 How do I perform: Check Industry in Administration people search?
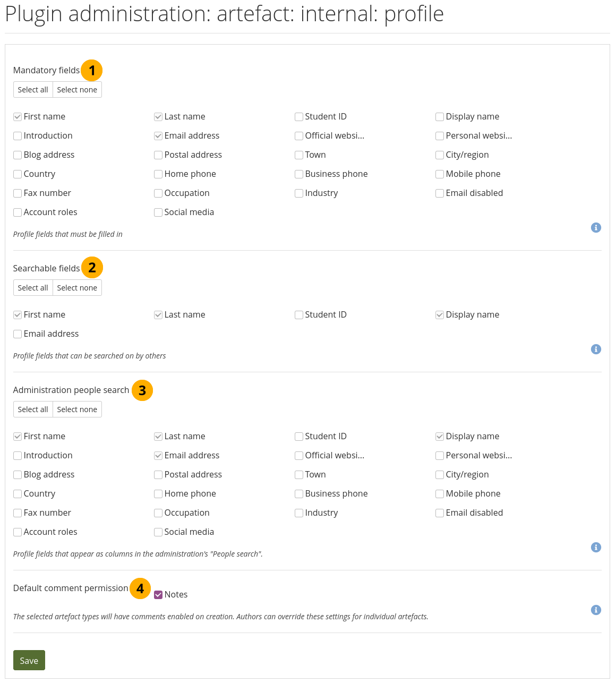click(299, 513)
